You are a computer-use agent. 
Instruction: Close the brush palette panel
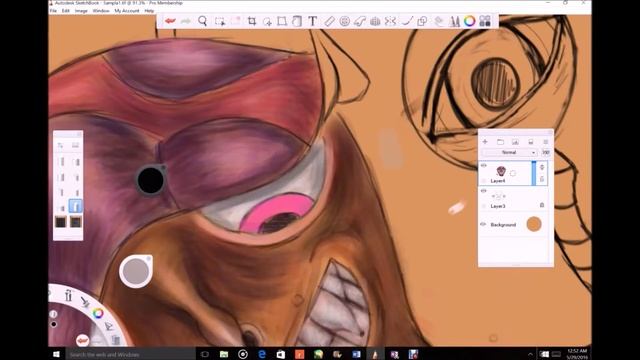pyautogui.click(x=79, y=134)
